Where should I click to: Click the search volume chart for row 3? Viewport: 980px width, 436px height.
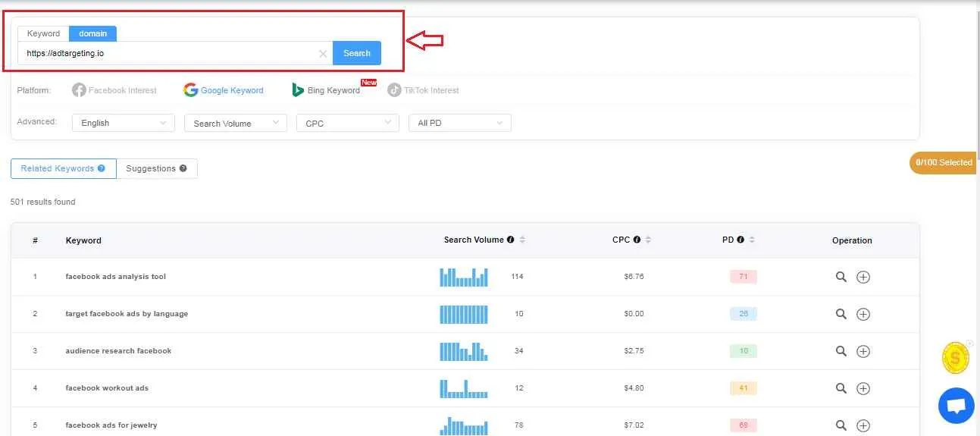pyautogui.click(x=464, y=351)
